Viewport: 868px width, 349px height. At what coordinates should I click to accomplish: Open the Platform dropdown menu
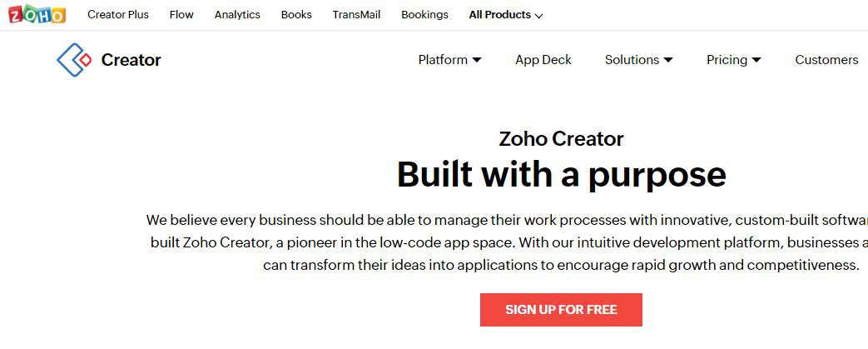[449, 60]
